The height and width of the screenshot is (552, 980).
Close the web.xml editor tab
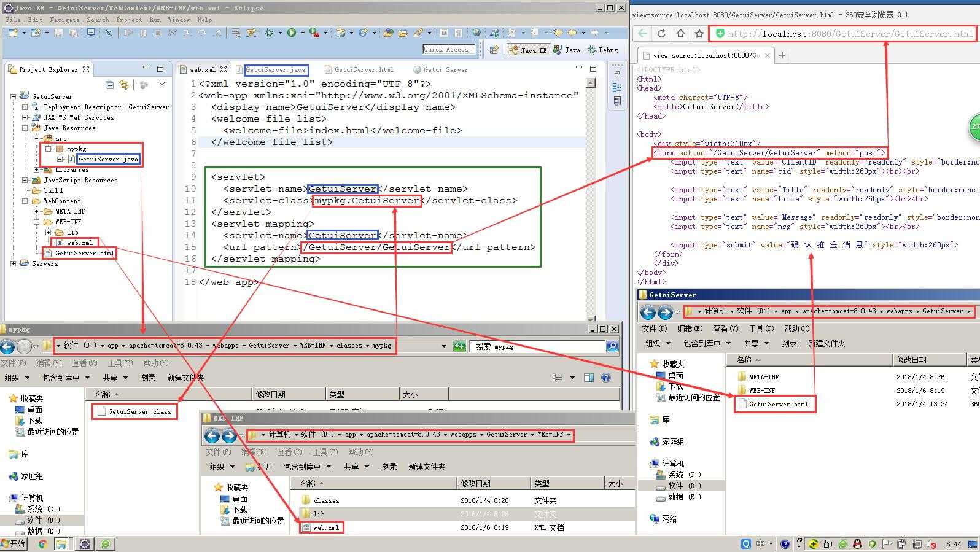pos(224,69)
